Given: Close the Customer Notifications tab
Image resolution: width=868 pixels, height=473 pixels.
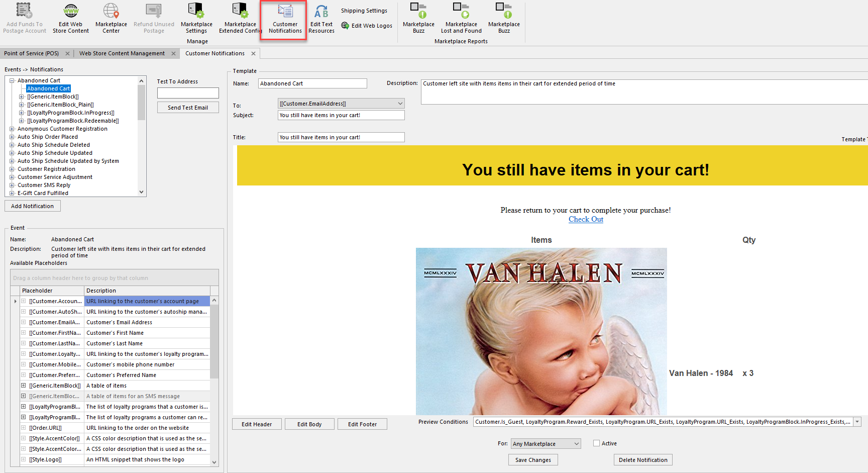Looking at the screenshot, I should (x=253, y=53).
